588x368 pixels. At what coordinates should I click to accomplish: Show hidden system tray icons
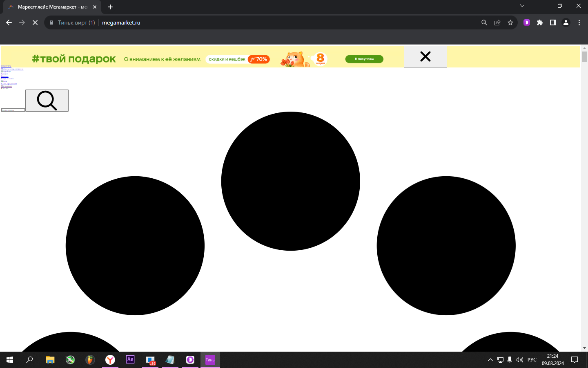(490, 360)
